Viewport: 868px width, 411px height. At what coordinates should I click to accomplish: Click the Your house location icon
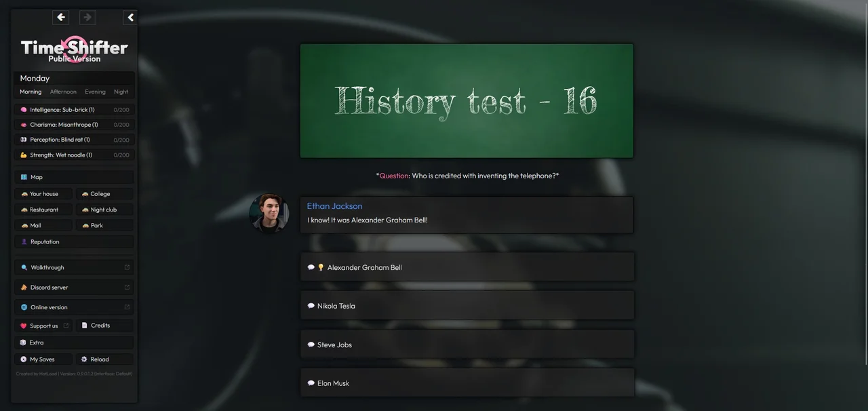tap(24, 194)
